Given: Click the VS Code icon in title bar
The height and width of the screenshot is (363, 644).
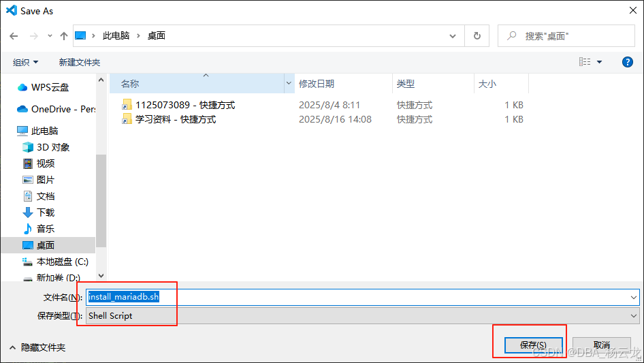Looking at the screenshot, I should [12, 10].
